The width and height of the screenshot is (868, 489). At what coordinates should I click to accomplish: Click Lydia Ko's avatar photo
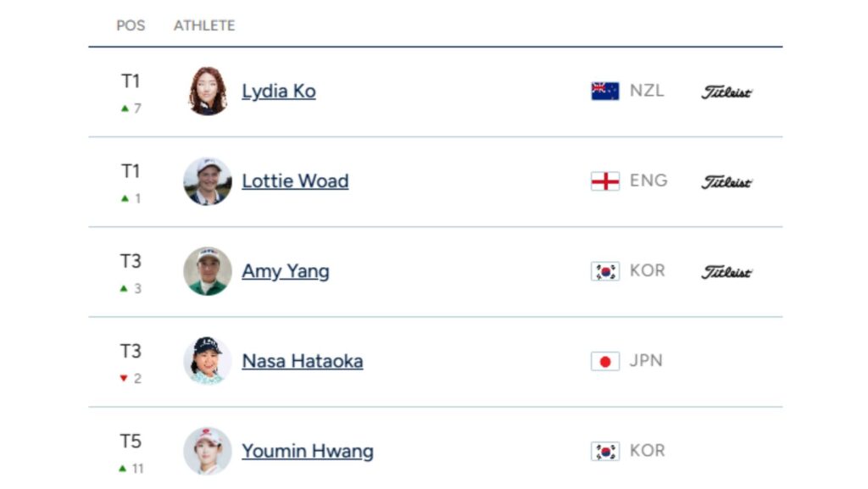[208, 92]
